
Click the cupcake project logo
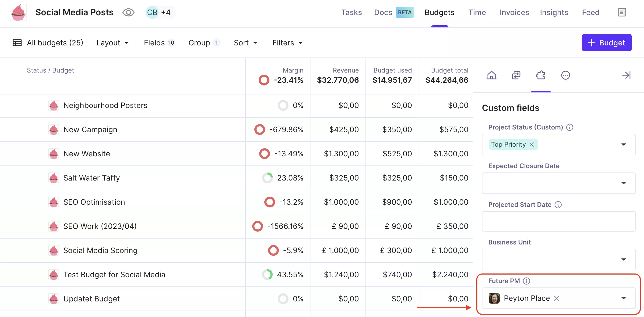tap(18, 12)
